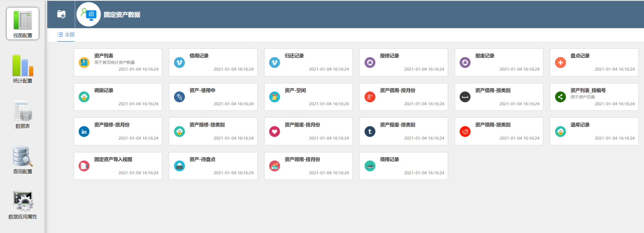Screen dimensions: 644x233
Task: Click the 资产报修-按类别 card icon
Action: 179,132
